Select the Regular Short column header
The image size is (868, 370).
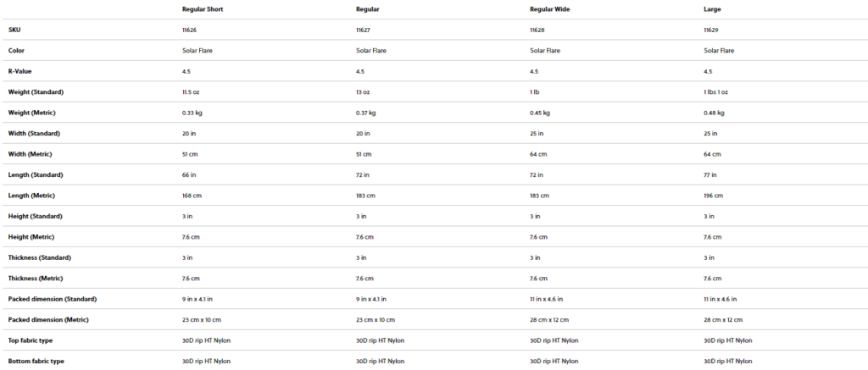click(x=203, y=9)
